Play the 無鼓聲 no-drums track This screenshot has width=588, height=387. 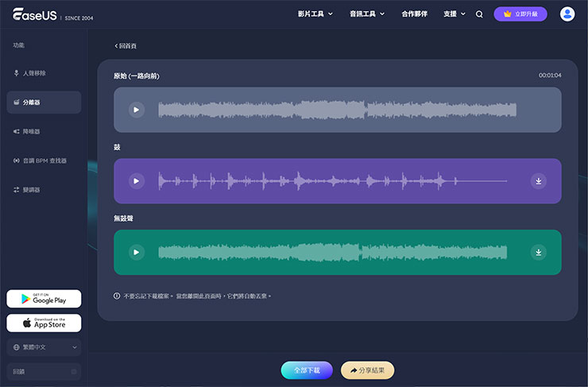point(137,253)
